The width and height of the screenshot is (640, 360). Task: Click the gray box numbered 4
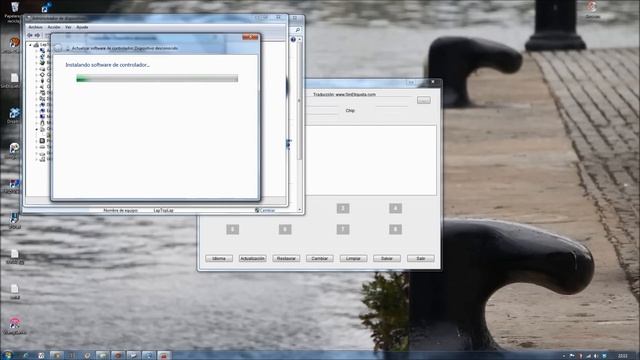tap(395, 209)
